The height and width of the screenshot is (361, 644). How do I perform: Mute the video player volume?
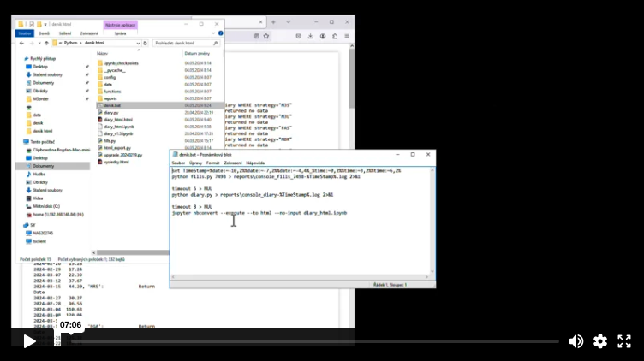point(576,341)
